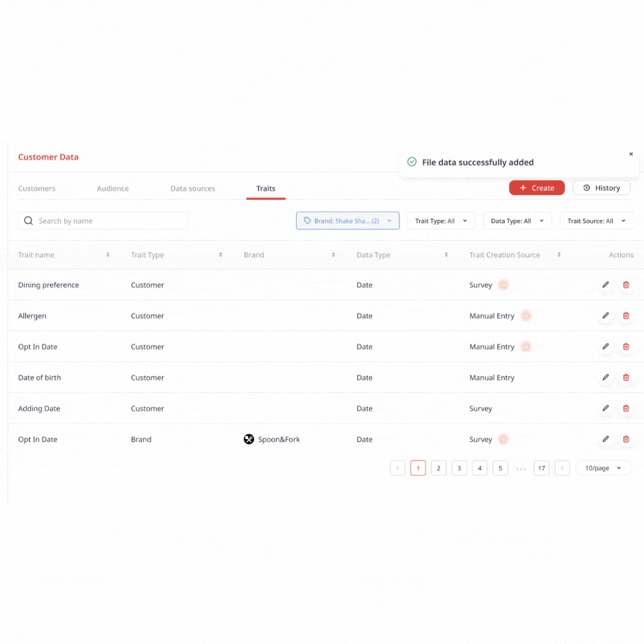Jump to last page 17

pyautogui.click(x=541, y=468)
